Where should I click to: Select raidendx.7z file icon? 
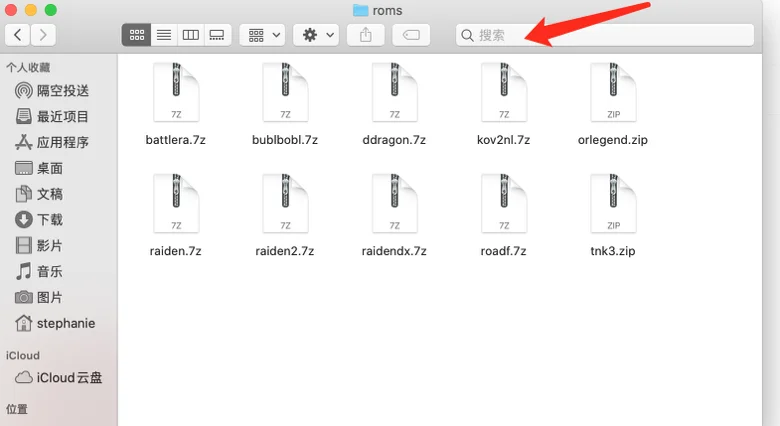(394, 204)
